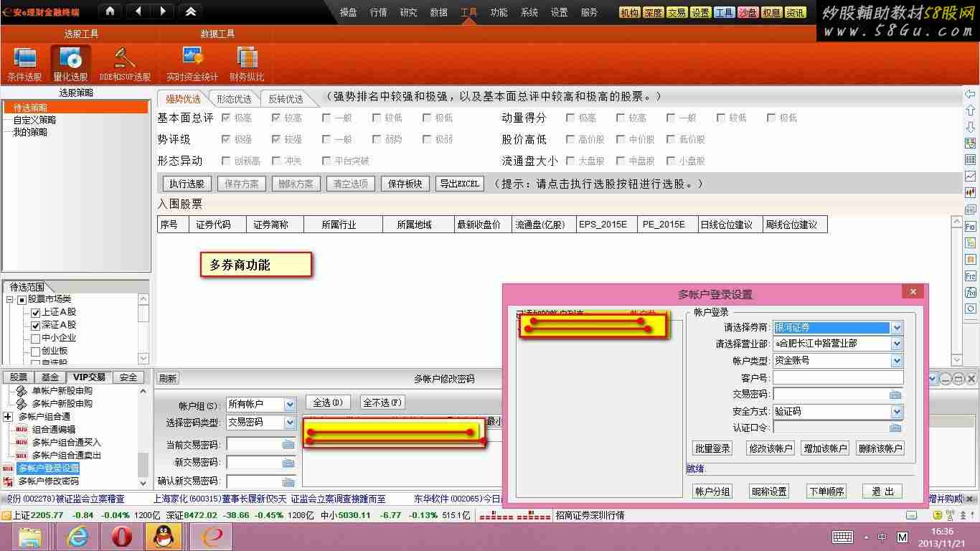Open 财务纵比 data tool icon
This screenshot has width=980, height=551.
247,64
